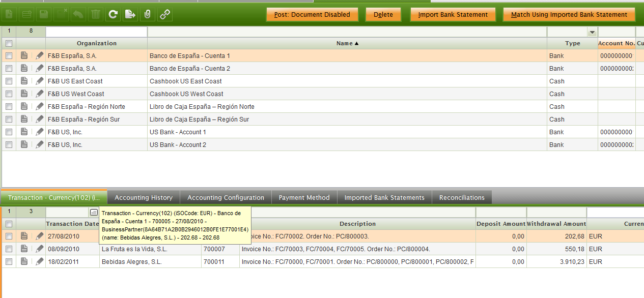Edit Cashbook US West Coast row with pencil
Image resolution: width=644 pixels, height=298 pixels.
click(x=39, y=94)
